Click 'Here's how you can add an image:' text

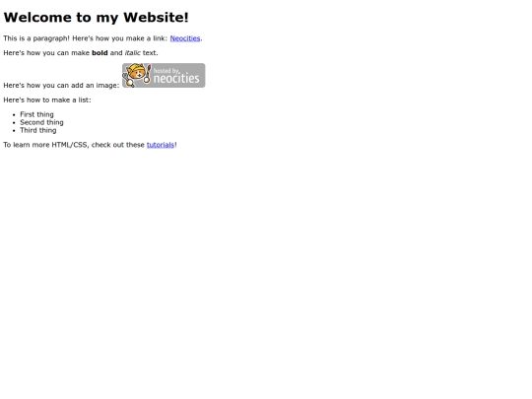pyautogui.click(x=61, y=86)
